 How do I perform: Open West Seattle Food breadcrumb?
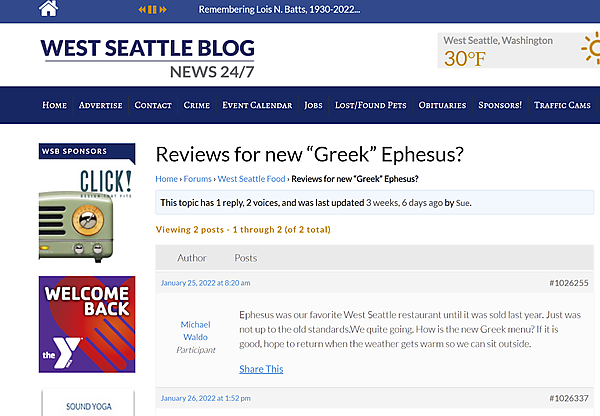point(251,179)
